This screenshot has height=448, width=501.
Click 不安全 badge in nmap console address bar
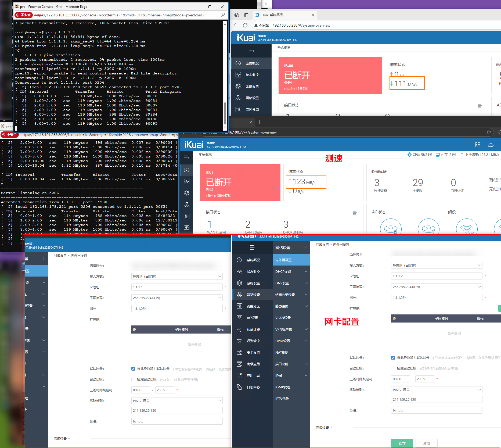pos(24,15)
